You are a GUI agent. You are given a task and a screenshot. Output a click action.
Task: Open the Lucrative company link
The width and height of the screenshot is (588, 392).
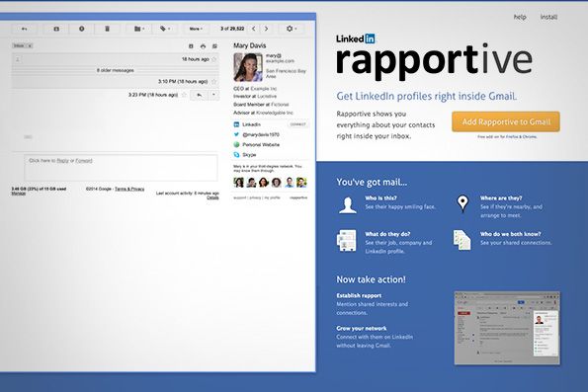[267, 97]
